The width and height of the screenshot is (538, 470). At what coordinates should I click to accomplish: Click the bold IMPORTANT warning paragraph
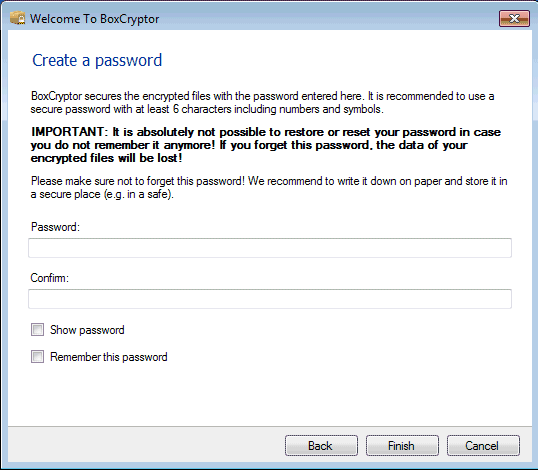click(x=266, y=145)
